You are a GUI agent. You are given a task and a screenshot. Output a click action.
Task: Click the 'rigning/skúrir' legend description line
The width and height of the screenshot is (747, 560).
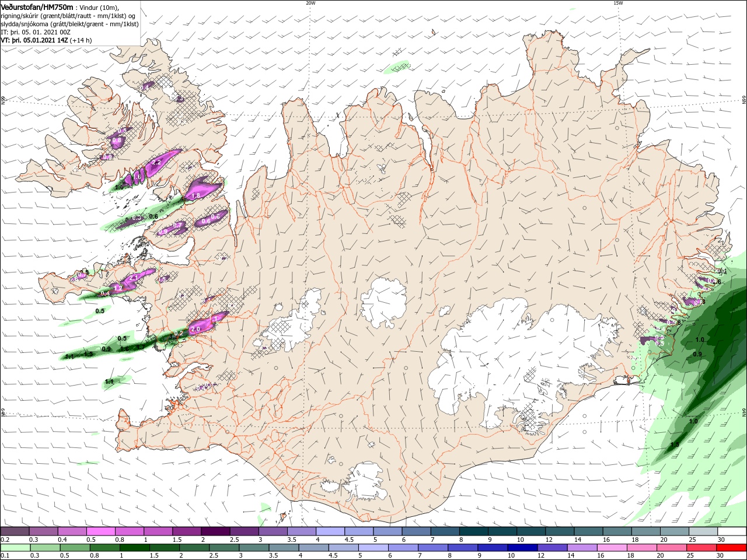pyautogui.click(x=69, y=15)
